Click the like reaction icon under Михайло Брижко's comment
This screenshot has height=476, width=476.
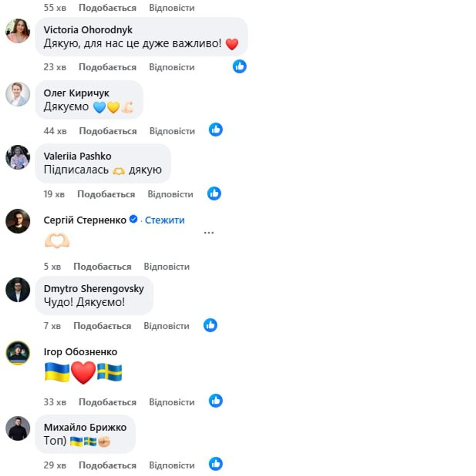tap(216, 464)
